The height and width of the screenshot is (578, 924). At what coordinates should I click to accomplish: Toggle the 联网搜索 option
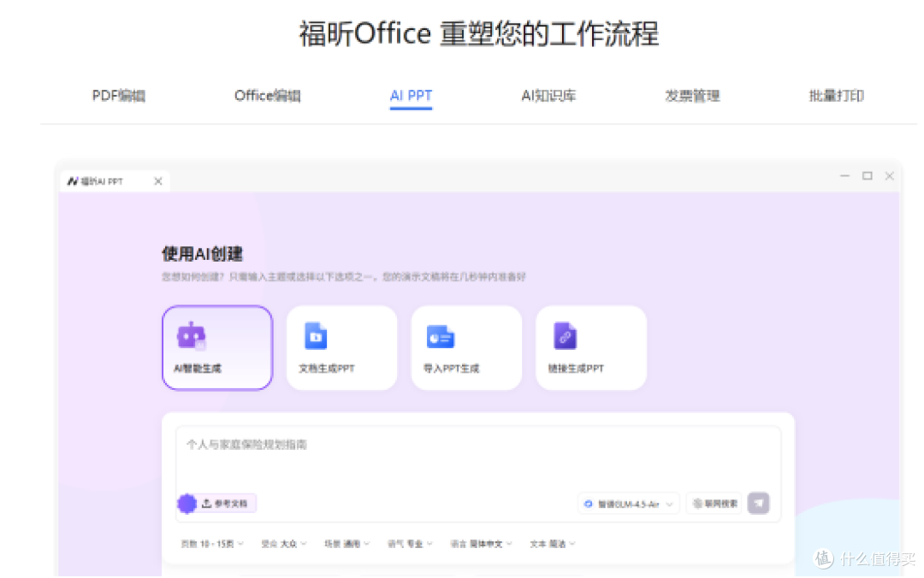[x=714, y=504]
